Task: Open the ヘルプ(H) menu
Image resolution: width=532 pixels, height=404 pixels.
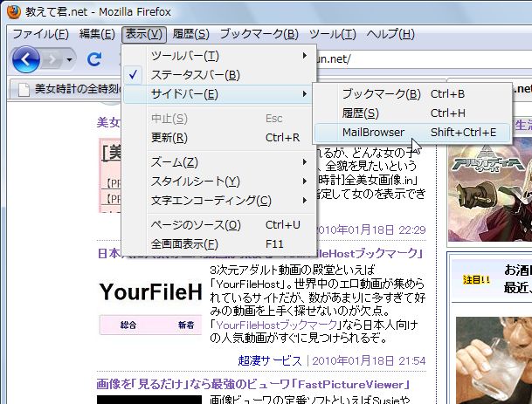Action: click(x=390, y=34)
